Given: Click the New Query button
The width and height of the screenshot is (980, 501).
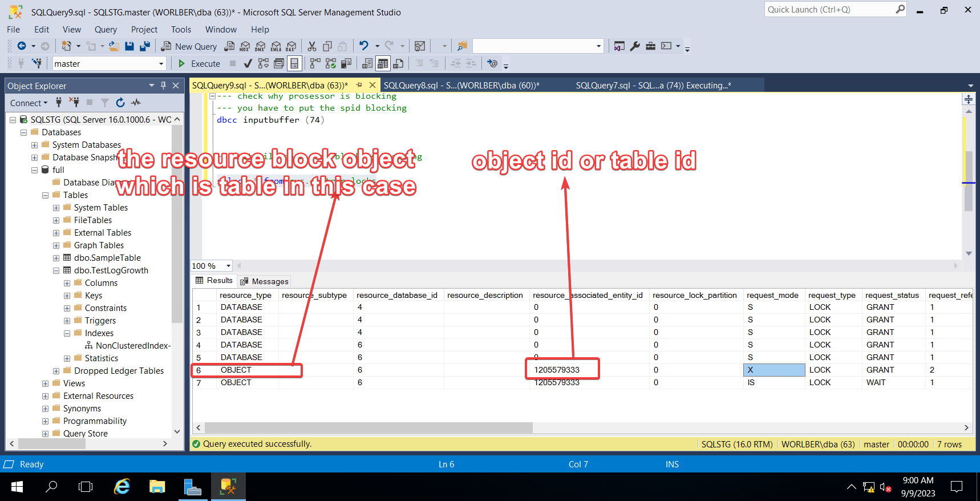Looking at the screenshot, I should pos(189,46).
